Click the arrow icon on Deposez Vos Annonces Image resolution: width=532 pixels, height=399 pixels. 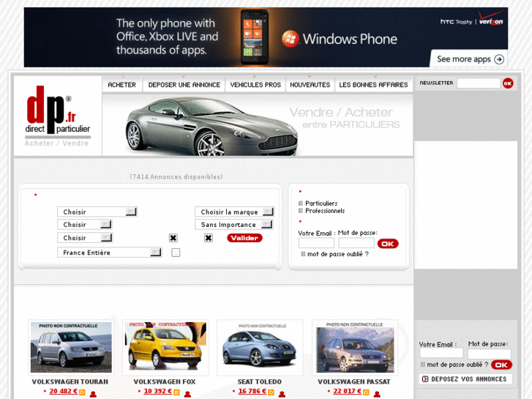[424, 379]
